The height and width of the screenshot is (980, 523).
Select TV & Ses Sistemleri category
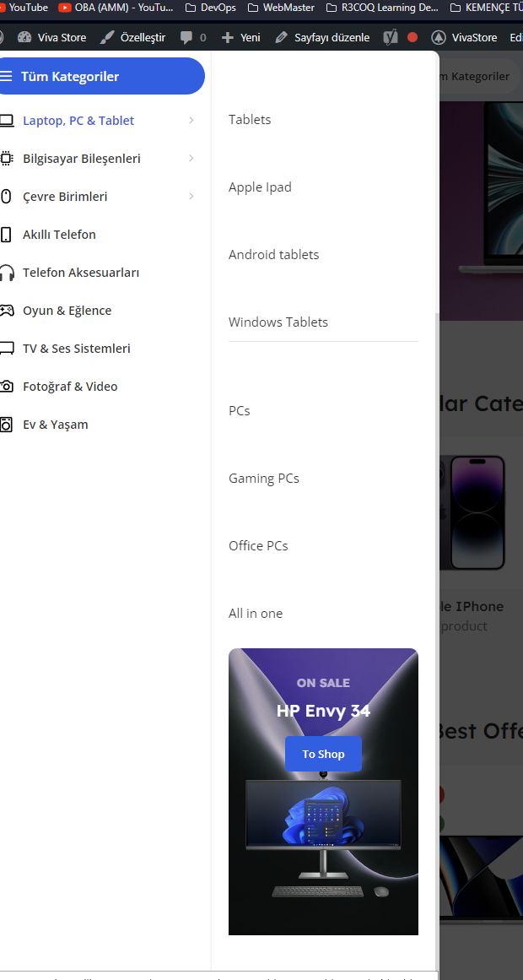coord(76,349)
